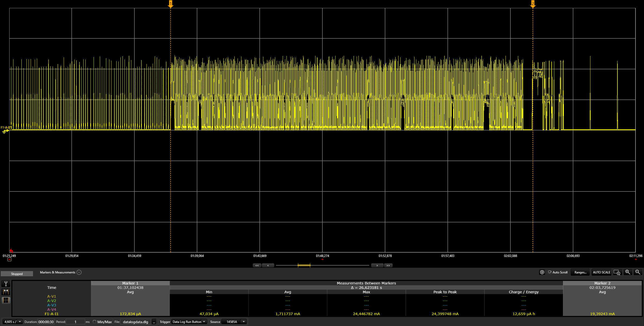The image size is (644, 326).
Task: Click the delta time Δ = 26,623181 s
Action: pos(366,288)
